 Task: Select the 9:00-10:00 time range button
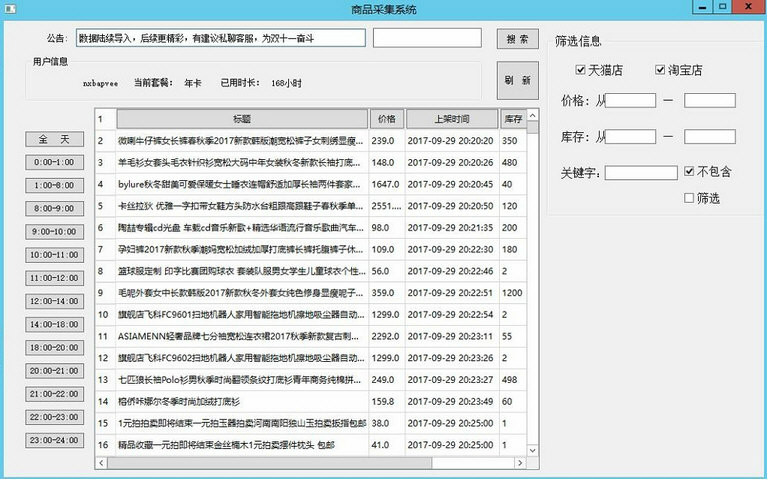click(54, 231)
